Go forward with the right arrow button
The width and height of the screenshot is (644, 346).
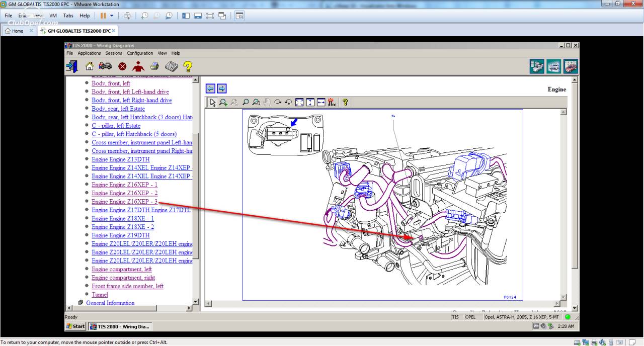(221, 89)
